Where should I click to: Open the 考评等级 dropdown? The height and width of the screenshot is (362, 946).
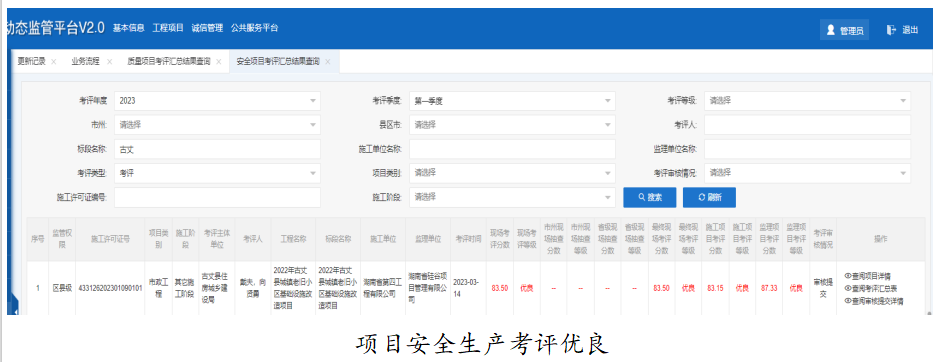point(807,101)
